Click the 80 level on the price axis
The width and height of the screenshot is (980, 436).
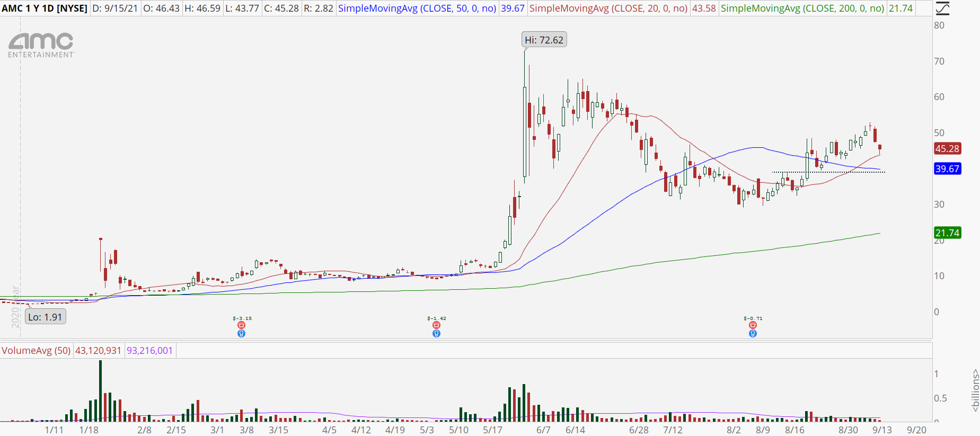point(939,25)
